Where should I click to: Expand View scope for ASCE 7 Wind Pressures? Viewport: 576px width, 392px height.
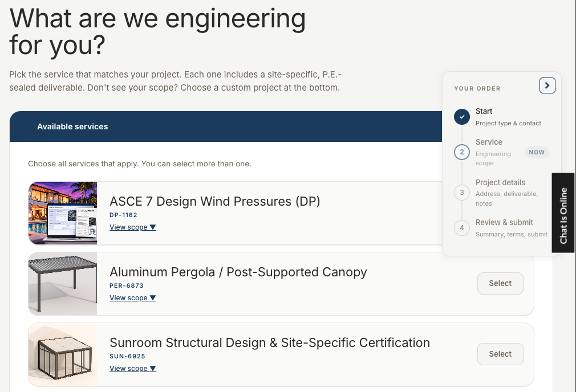[133, 227]
